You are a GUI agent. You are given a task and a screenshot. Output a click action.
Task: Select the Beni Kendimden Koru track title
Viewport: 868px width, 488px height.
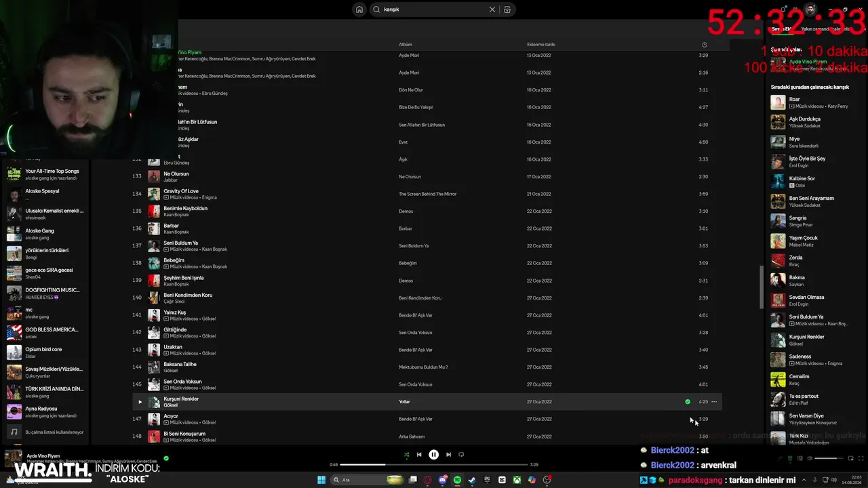188,296
